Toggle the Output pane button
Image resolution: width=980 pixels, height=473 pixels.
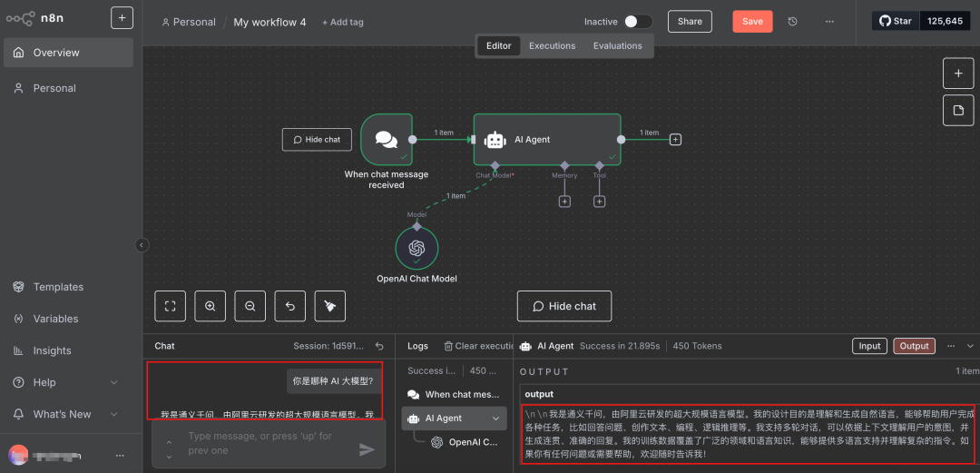(915, 346)
